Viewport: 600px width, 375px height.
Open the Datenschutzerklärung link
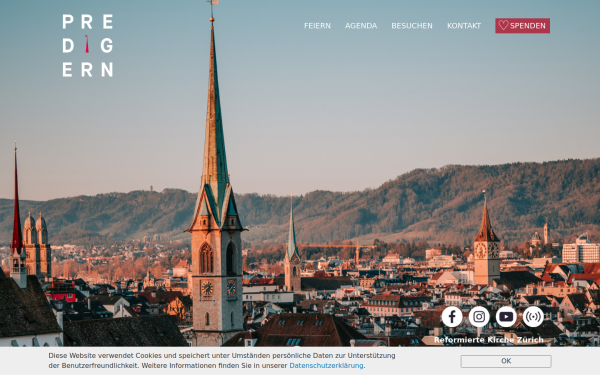326,365
